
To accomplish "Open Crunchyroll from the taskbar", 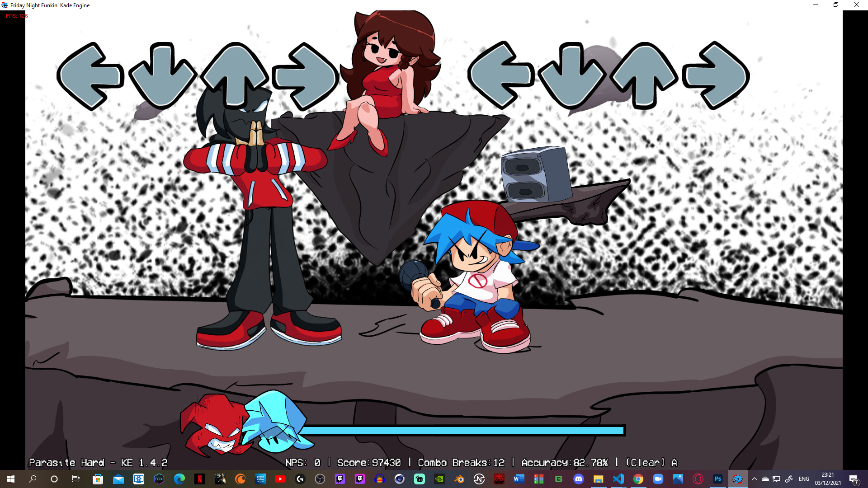I will (241, 479).
